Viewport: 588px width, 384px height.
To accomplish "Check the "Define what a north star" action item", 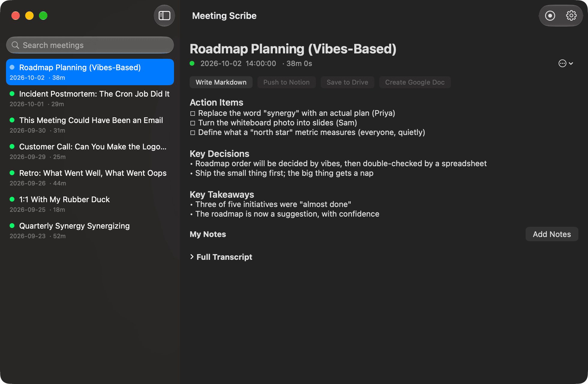I will [x=193, y=133].
